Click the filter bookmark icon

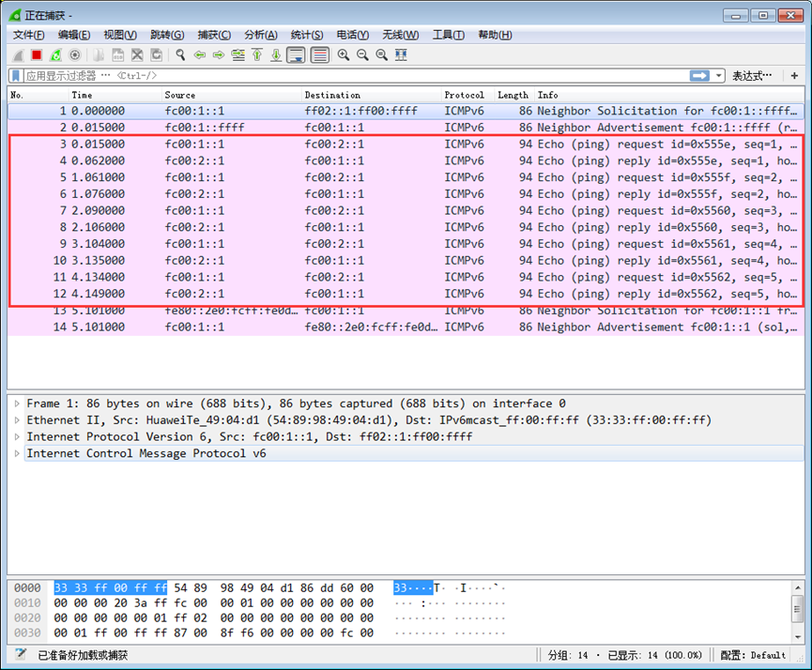coord(16,76)
